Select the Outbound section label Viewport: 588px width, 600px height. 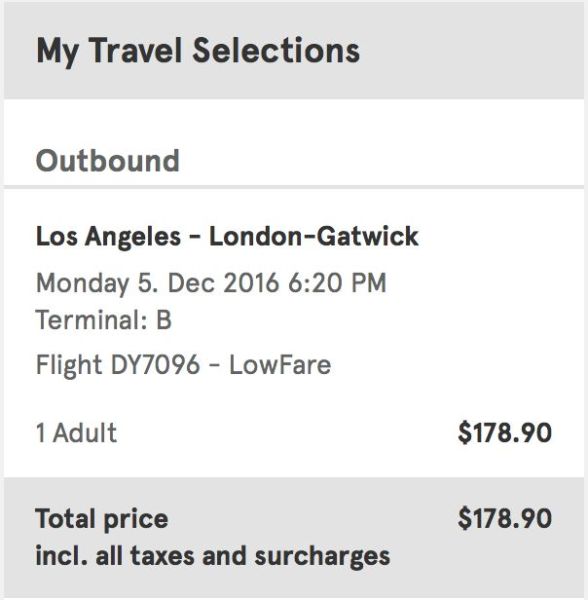point(108,161)
